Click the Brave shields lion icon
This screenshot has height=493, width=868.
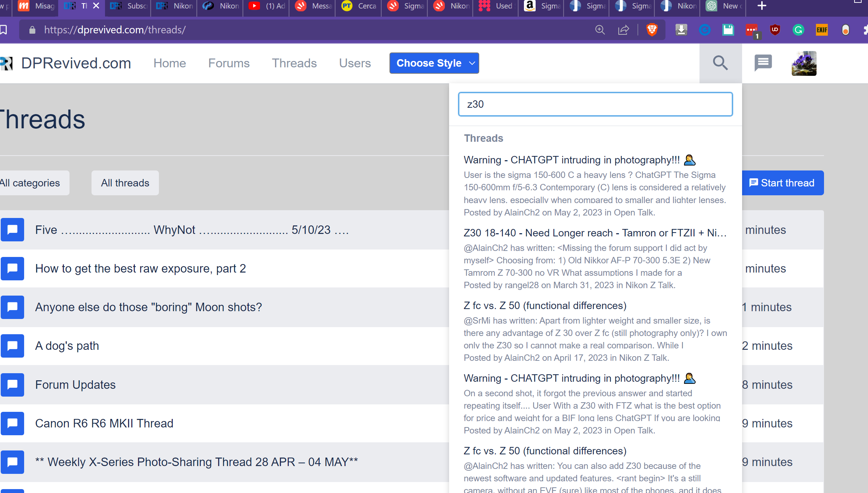(652, 30)
